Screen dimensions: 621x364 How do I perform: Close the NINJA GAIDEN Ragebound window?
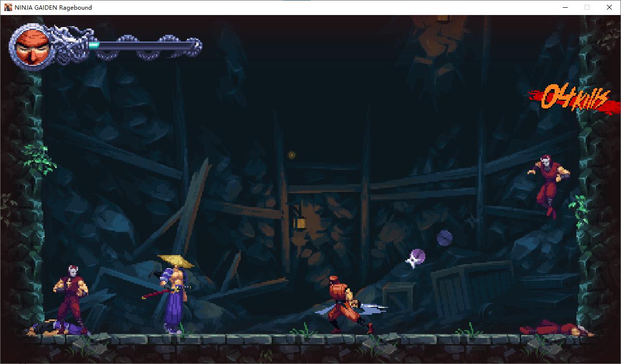609,7
